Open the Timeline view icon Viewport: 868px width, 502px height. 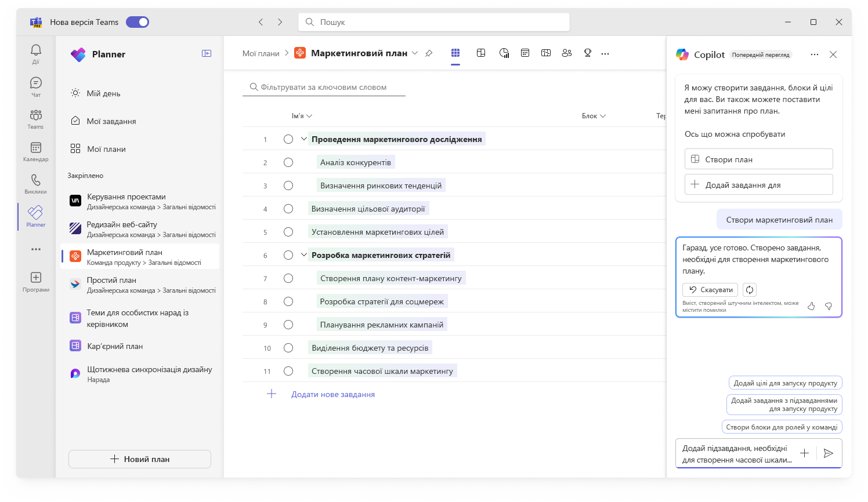[x=546, y=53]
